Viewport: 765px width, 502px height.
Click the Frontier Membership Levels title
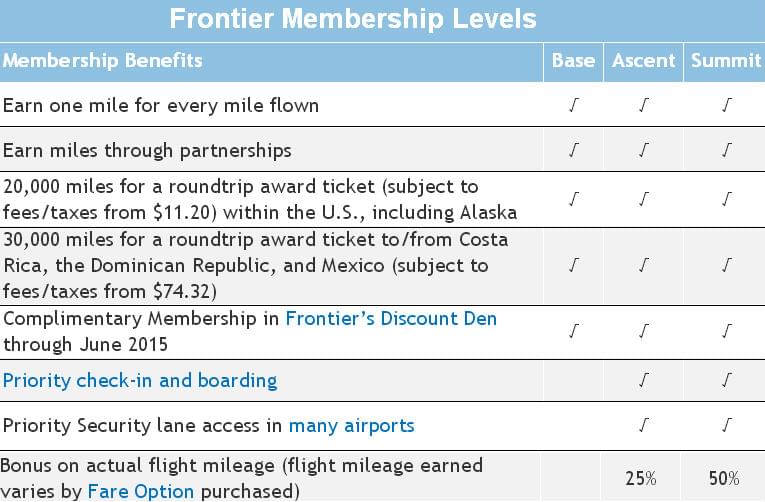(x=353, y=19)
